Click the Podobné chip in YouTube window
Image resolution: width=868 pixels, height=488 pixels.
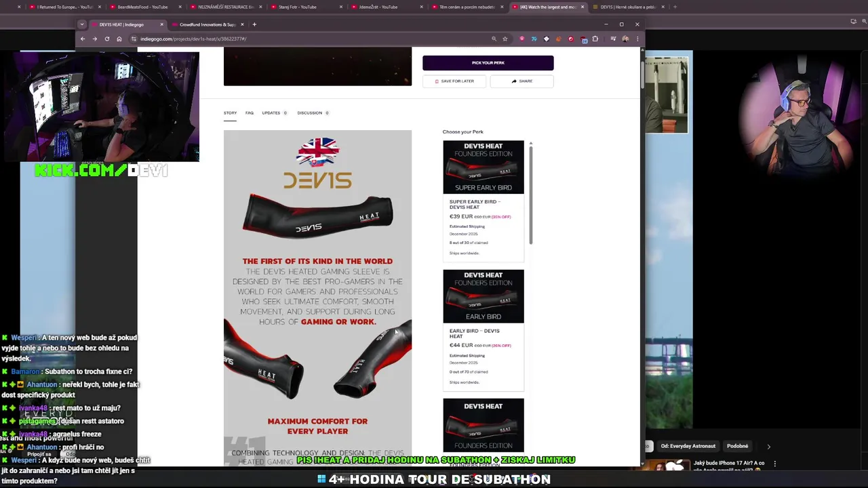[x=738, y=446]
